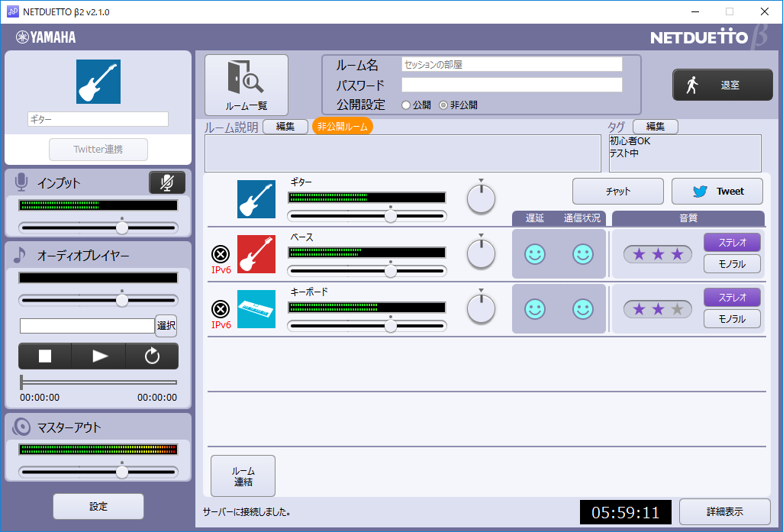Play the audio player track
The width and height of the screenshot is (783, 532).
click(99, 356)
